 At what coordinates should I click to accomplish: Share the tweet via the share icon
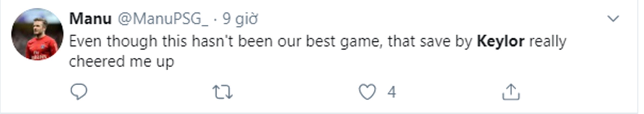(511, 92)
